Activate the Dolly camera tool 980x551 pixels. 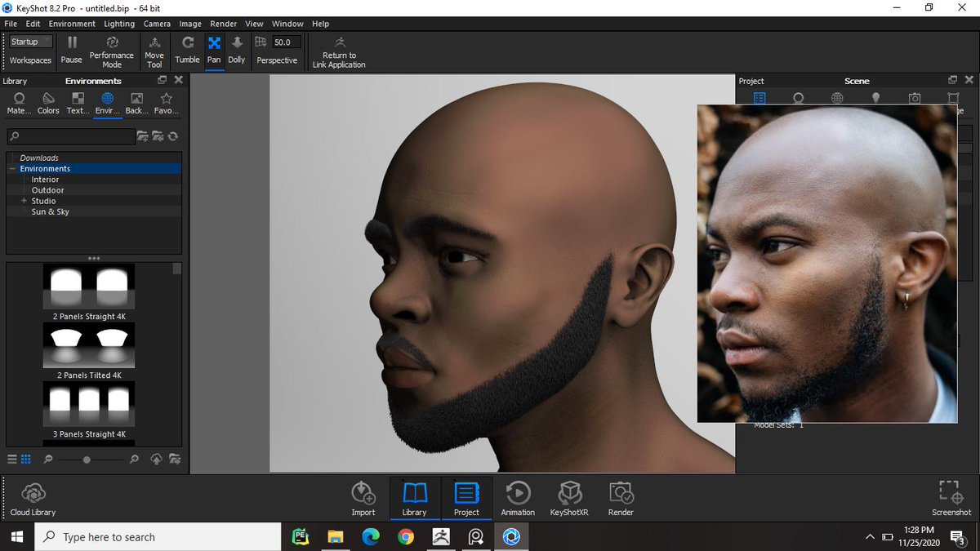coord(237,50)
